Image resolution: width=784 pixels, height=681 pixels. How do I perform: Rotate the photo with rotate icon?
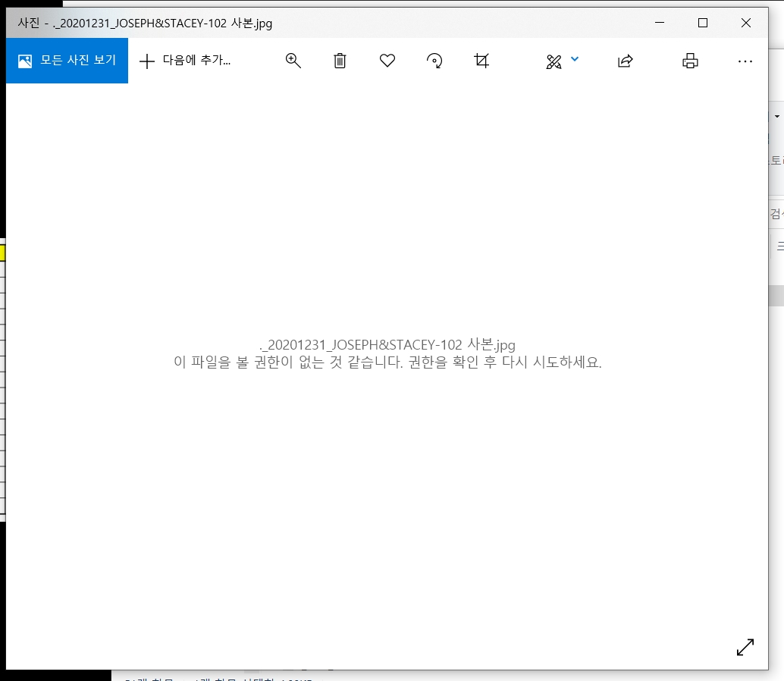434,61
